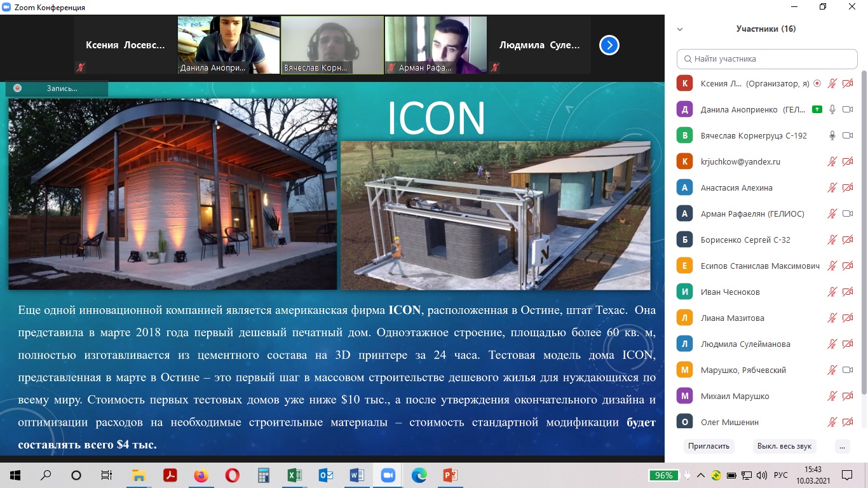Click the Выкл. весь звук button
This screenshot has width=868, height=488.
coord(784,445)
